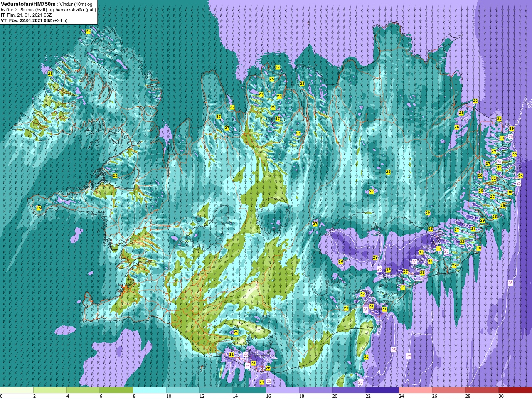Image resolution: width=532 pixels, height=399 pixels.
Task: Pick the 4–6 m/s green legend swatch
Action: [83, 390]
